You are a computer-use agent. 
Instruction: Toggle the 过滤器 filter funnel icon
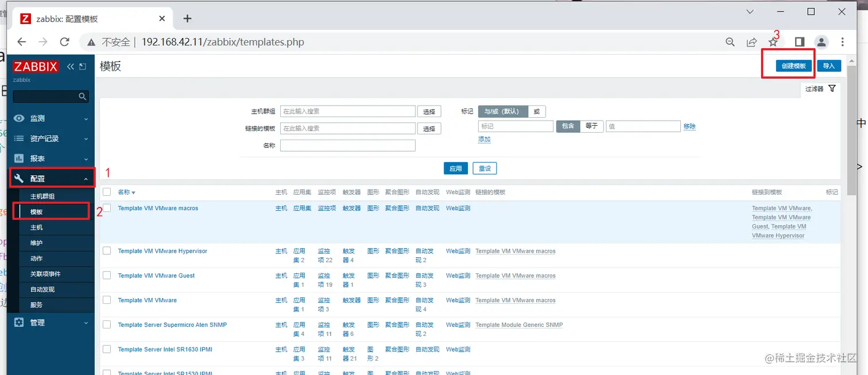click(832, 88)
